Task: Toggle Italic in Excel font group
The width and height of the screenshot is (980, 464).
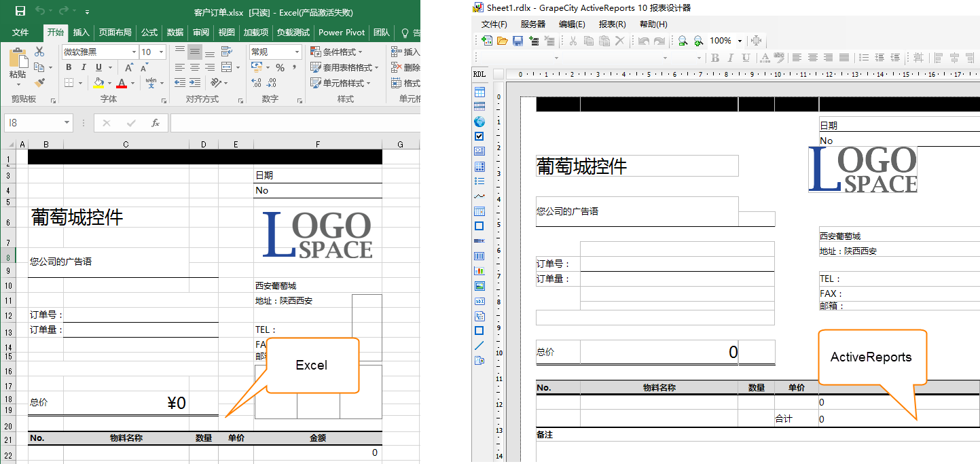Action: [84, 67]
